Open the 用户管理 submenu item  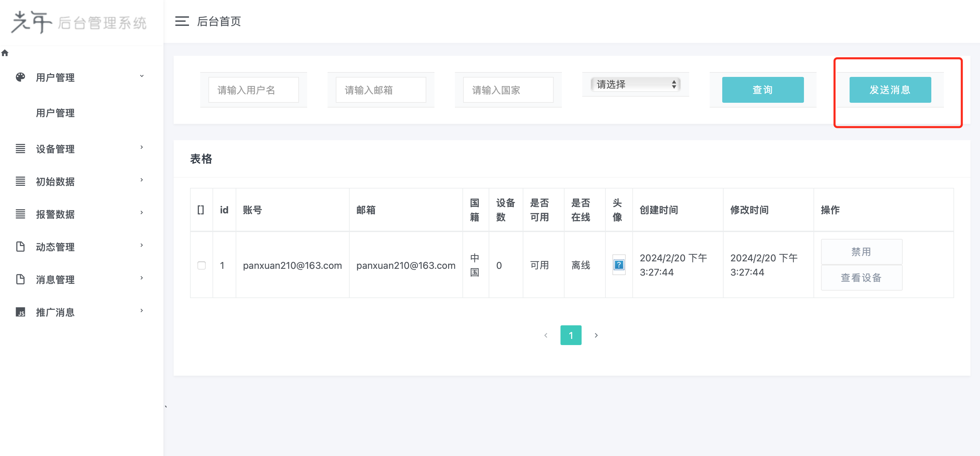tap(55, 113)
